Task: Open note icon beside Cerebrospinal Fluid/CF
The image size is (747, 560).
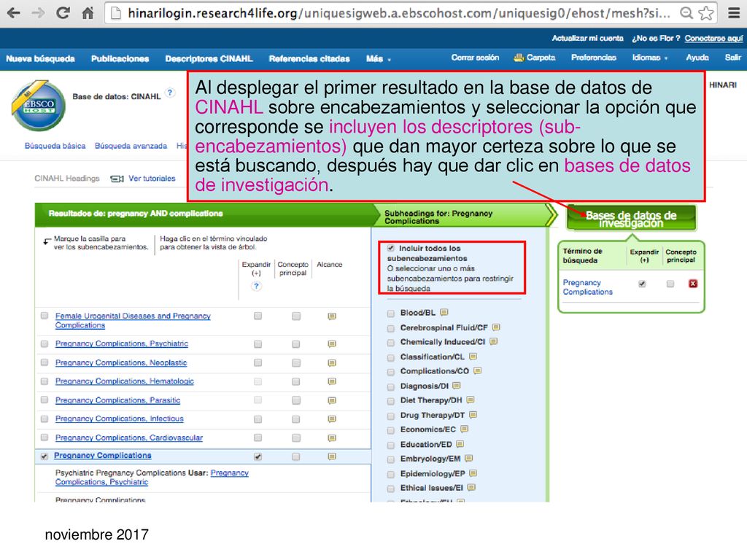Action: 496,327
